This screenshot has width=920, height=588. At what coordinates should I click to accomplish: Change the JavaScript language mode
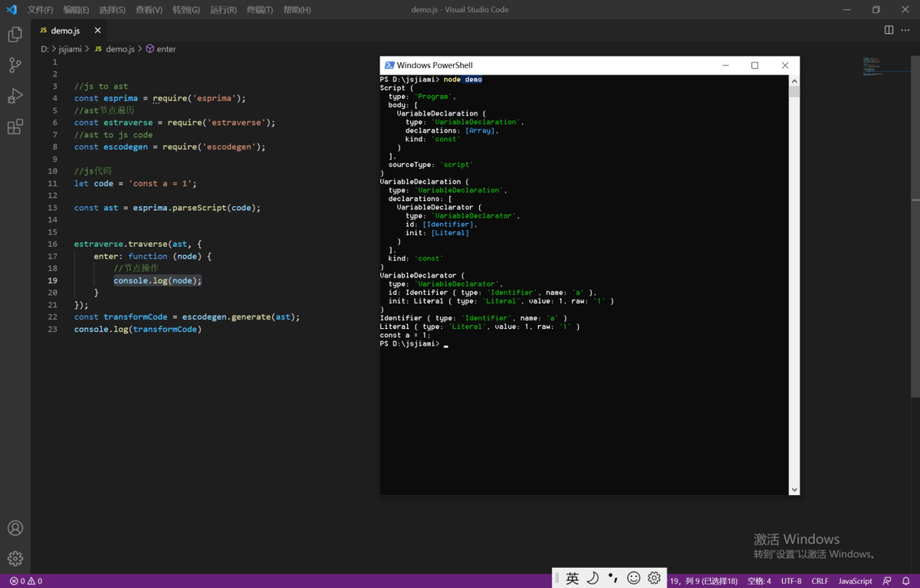pyautogui.click(x=855, y=581)
